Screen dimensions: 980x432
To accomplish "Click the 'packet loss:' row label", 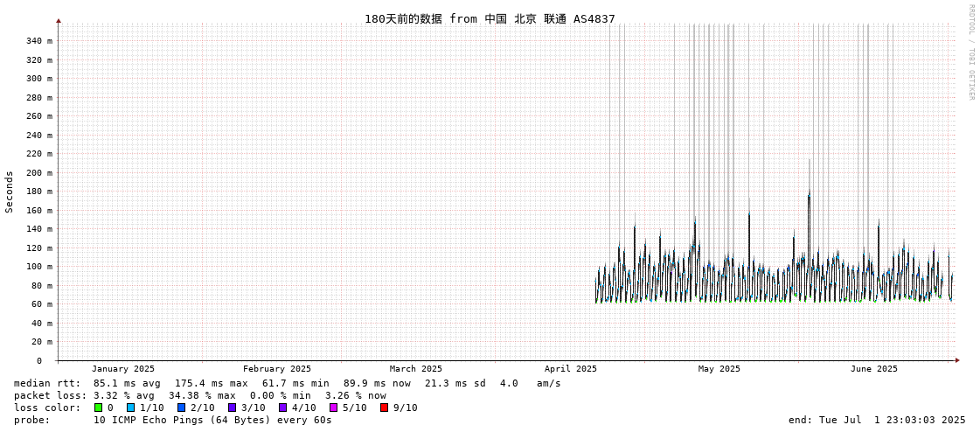I will point(50,396).
